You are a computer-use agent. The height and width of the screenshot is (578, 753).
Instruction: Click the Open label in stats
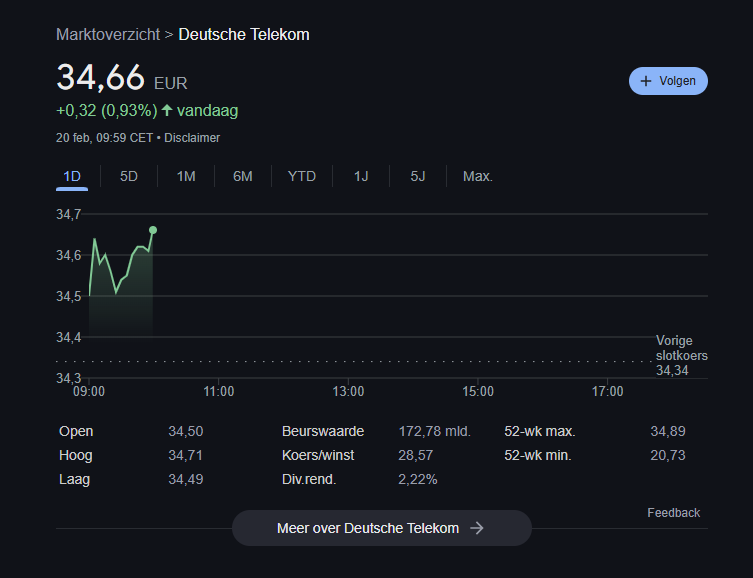point(76,432)
